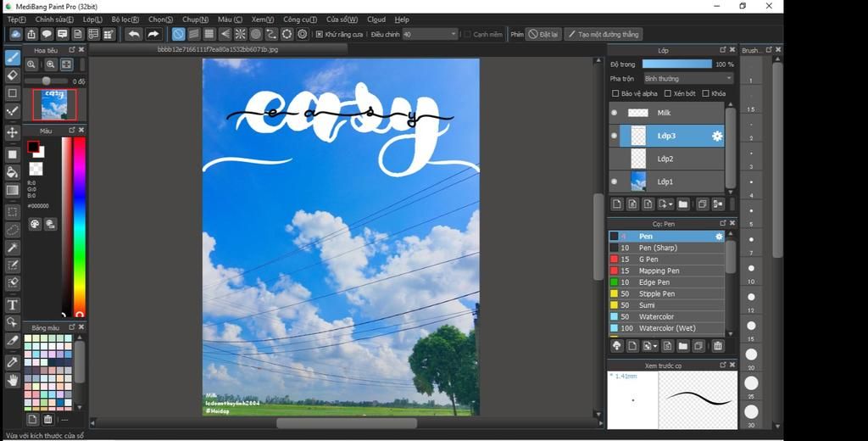Open the Công cụ menu

click(x=300, y=20)
